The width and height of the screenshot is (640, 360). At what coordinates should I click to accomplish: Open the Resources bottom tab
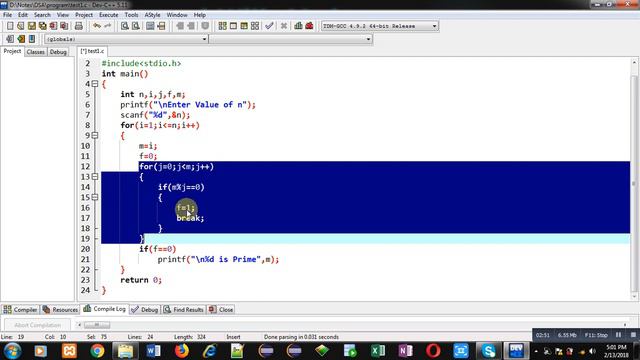pos(60,309)
